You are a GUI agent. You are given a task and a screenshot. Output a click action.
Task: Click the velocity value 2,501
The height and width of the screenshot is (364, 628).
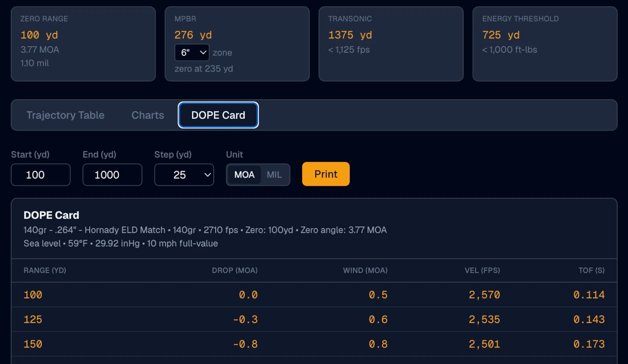click(484, 344)
